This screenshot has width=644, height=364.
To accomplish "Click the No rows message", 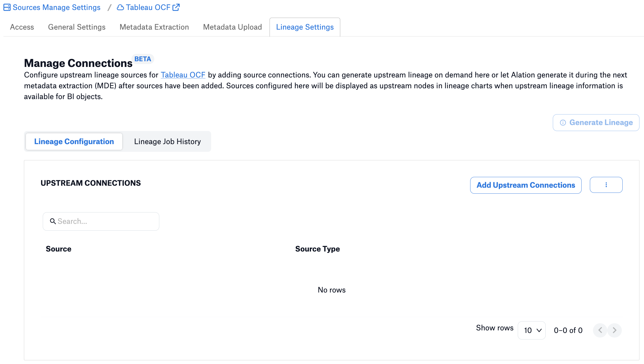I will pyautogui.click(x=332, y=290).
